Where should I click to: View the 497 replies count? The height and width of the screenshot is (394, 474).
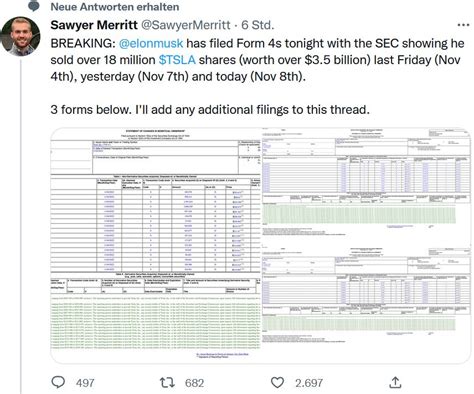pos(85,383)
